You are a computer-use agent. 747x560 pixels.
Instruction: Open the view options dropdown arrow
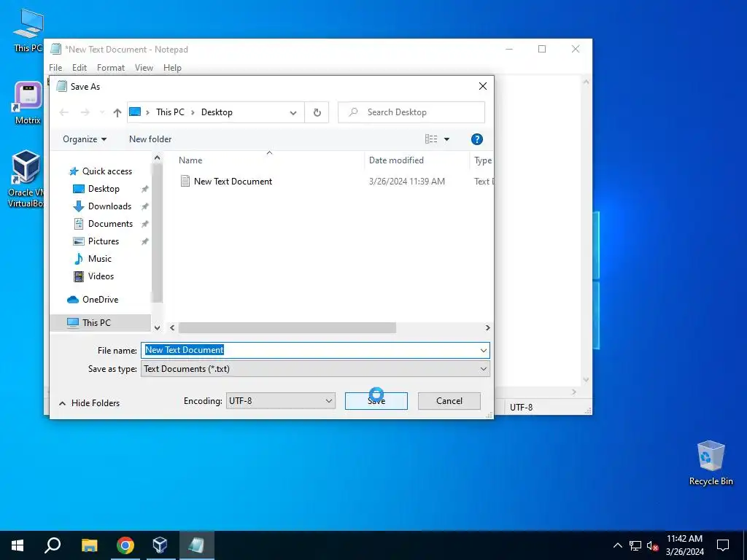[447, 139]
